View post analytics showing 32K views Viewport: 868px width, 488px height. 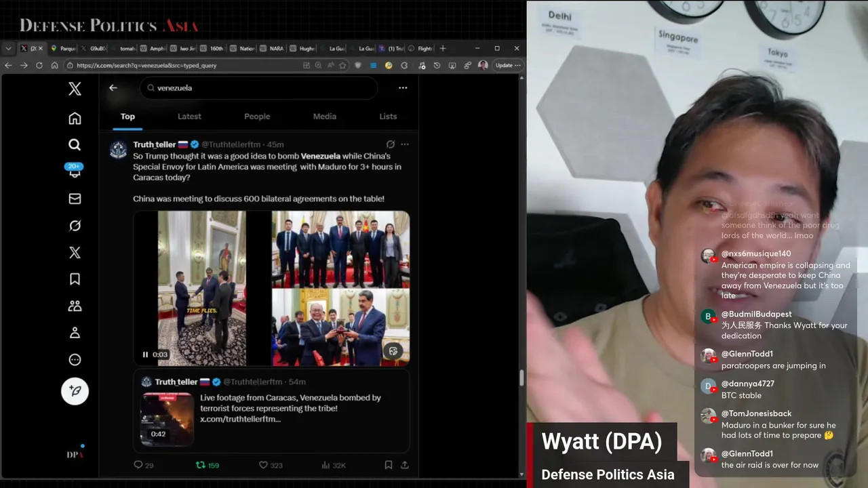334,465
